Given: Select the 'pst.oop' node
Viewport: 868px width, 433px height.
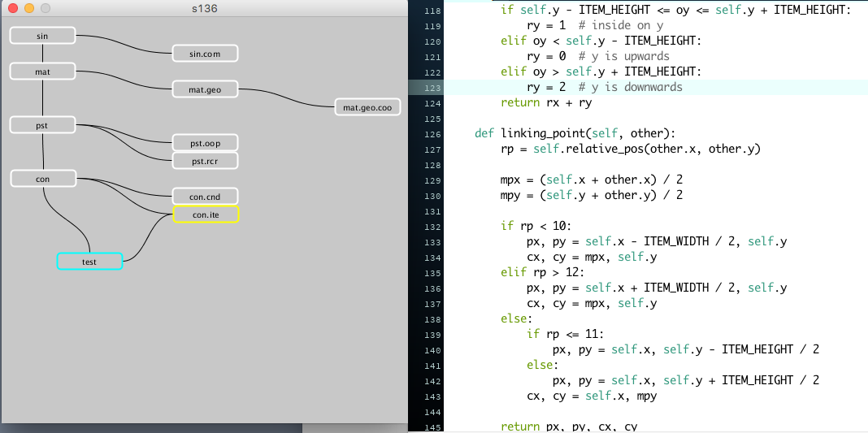Looking at the screenshot, I should 205,143.
